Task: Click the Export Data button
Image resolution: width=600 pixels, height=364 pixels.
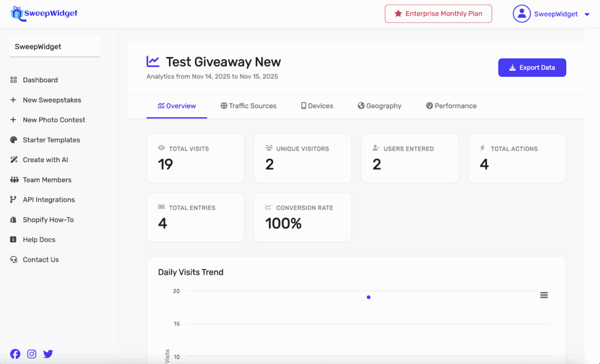Action: pyautogui.click(x=532, y=67)
